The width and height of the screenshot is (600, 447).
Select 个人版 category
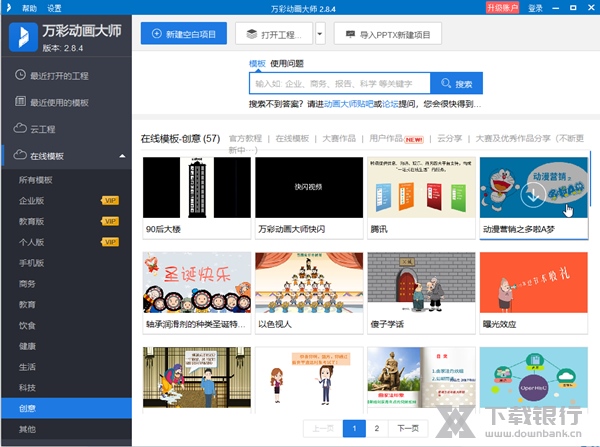67,242
